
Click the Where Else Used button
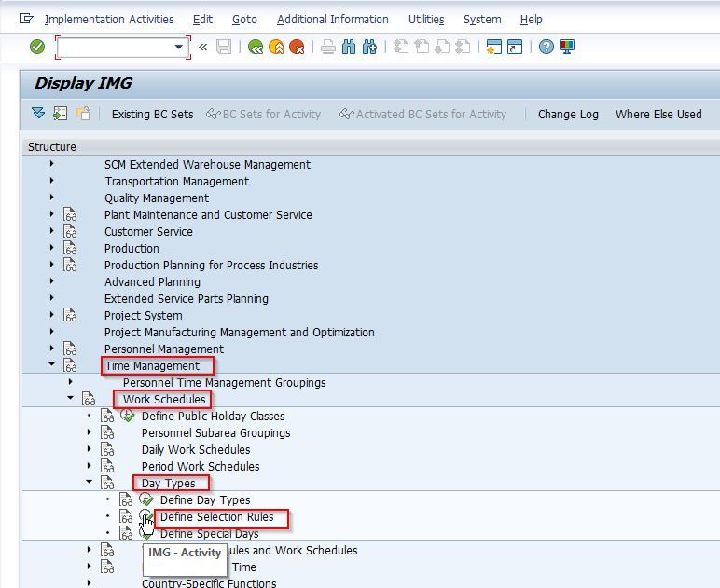[658, 114]
